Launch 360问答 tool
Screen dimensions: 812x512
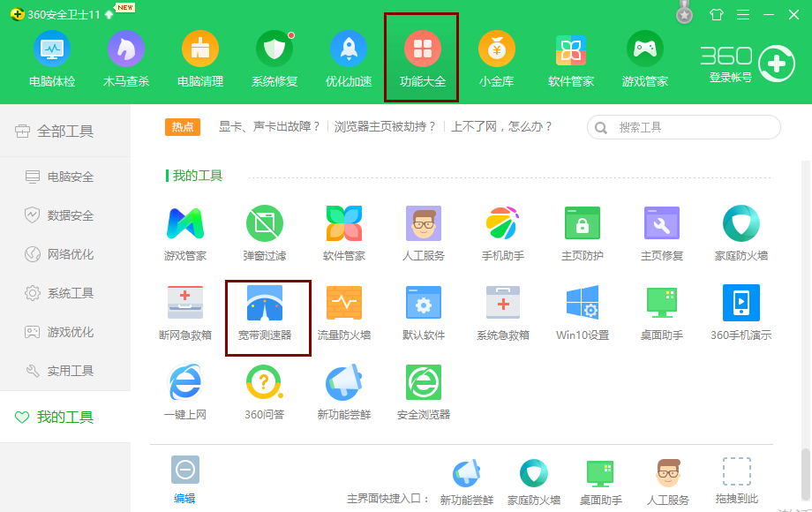(x=265, y=392)
